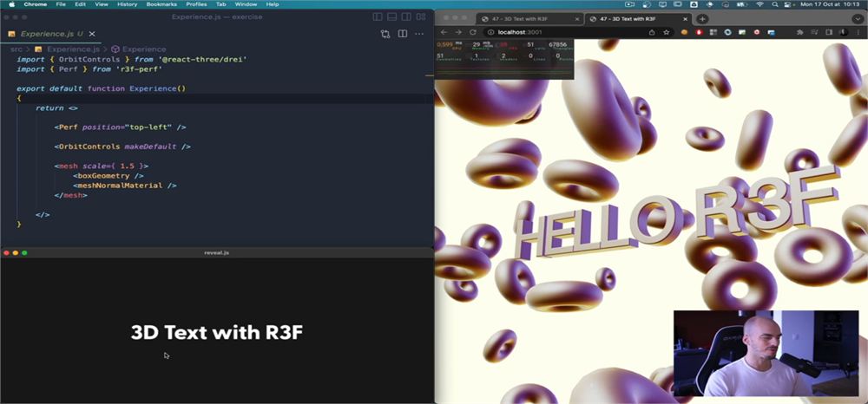Open Customize Layout icon in VS Code title bar

click(421, 17)
